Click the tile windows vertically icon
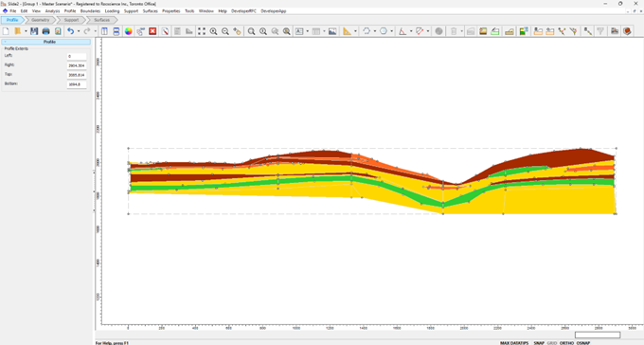Viewport: 644px width, 345px height. click(105, 31)
